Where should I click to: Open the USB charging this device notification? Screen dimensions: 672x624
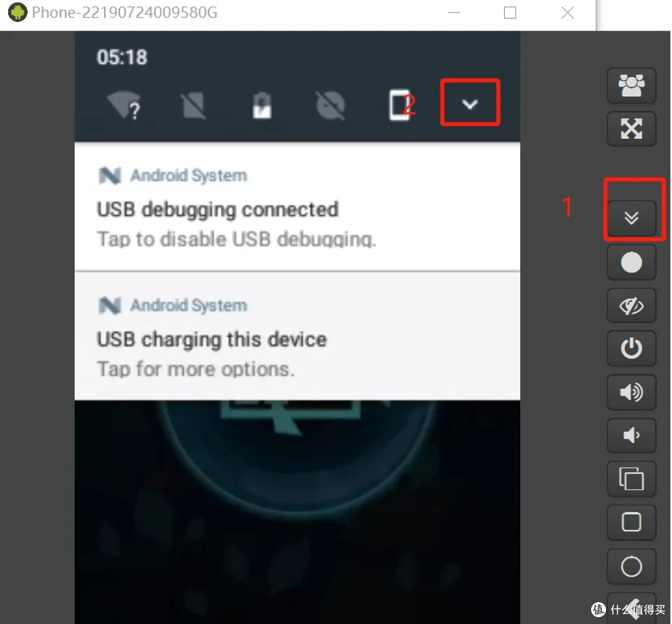point(297,337)
